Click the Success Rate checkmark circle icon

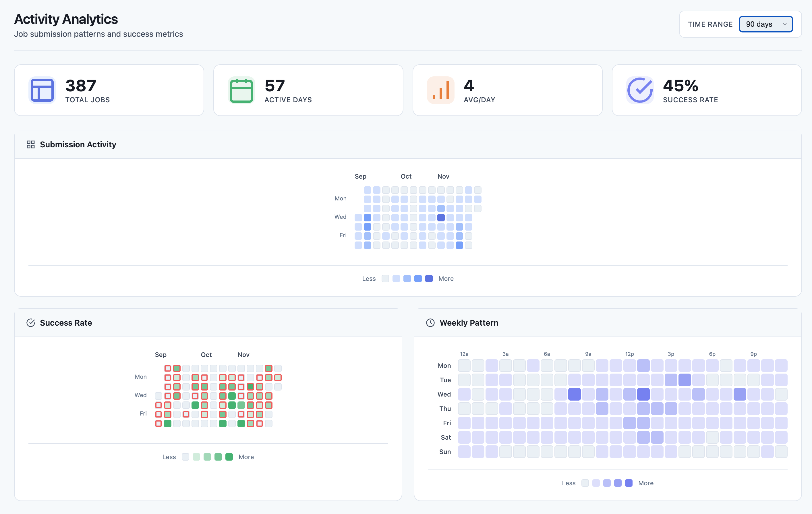tap(640, 90)
